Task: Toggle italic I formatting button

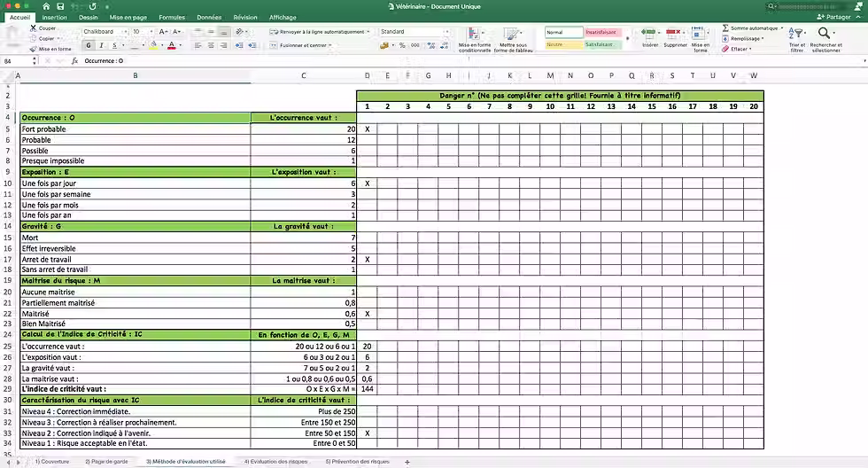Action: [x=101, y=45]
